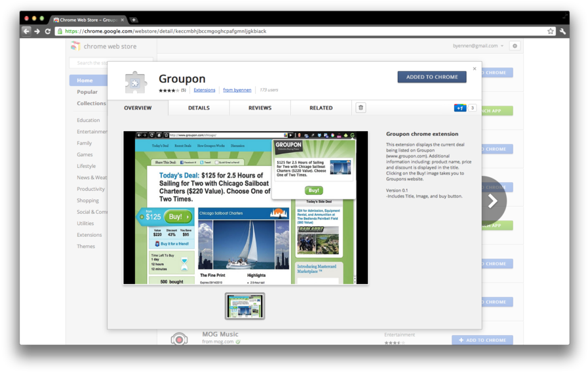Expand the byennen@gmail.com account dropdown
Screen dimensions: 588x372
pyautogui.click(x=478, y=46)
